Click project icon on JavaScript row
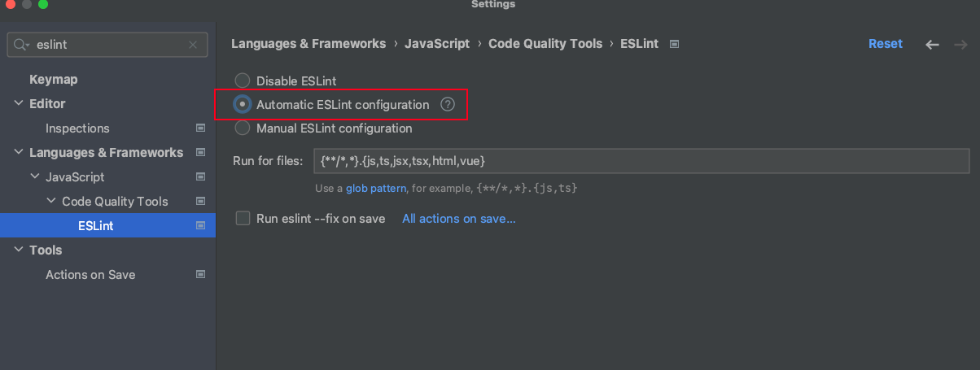This screenshot has height=370, width=980. 200,176
